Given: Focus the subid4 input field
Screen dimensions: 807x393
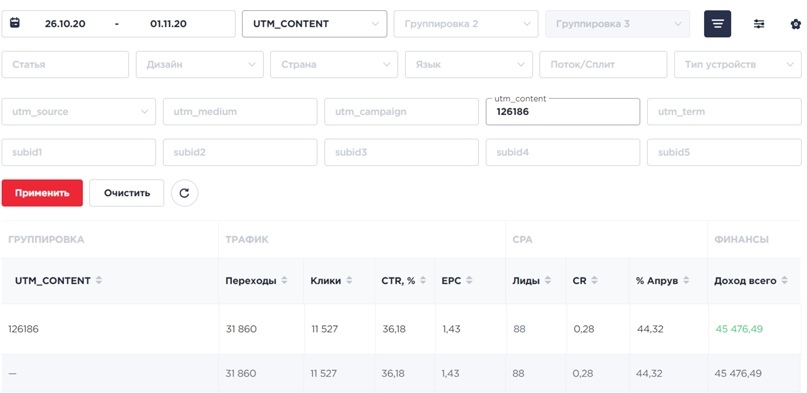Looking at the screenshot, I should (563, 152).
